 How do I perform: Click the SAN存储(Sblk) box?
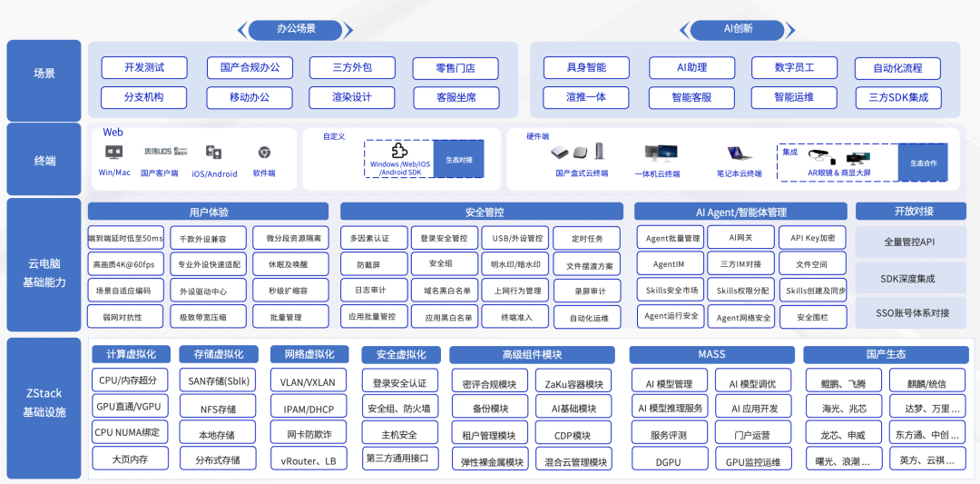tap(218, 380)
